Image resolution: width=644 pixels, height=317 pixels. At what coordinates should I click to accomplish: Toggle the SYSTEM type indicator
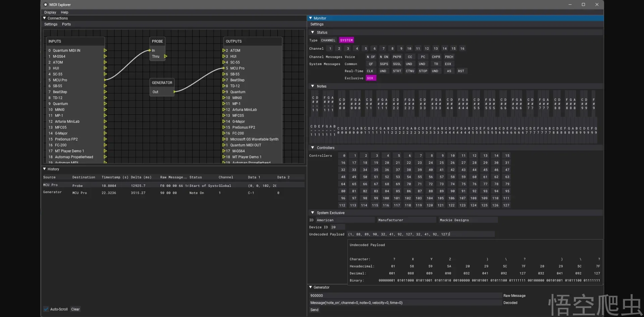pos(346,40)
